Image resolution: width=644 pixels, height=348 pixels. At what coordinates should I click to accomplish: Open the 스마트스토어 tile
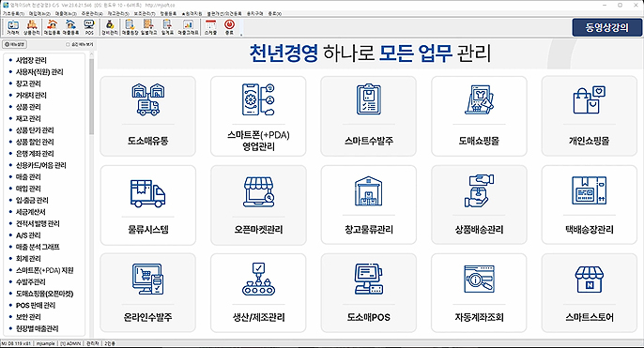click(590, 293)
